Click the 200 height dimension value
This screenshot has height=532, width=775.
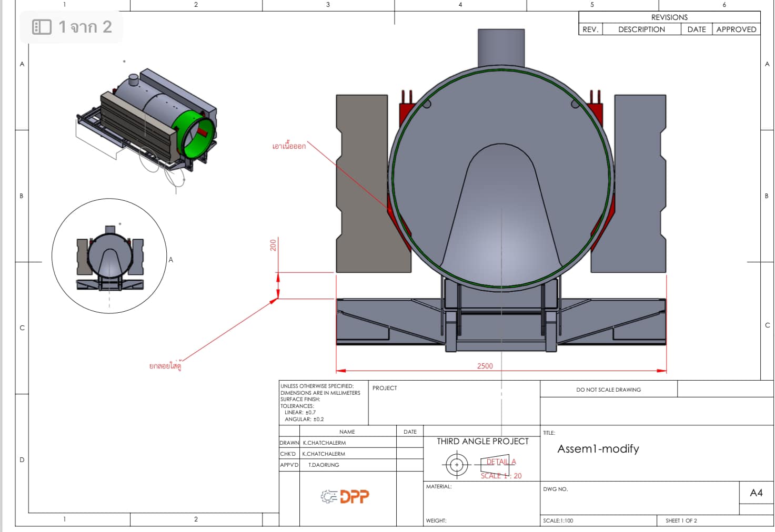click(x=273, y=245)
